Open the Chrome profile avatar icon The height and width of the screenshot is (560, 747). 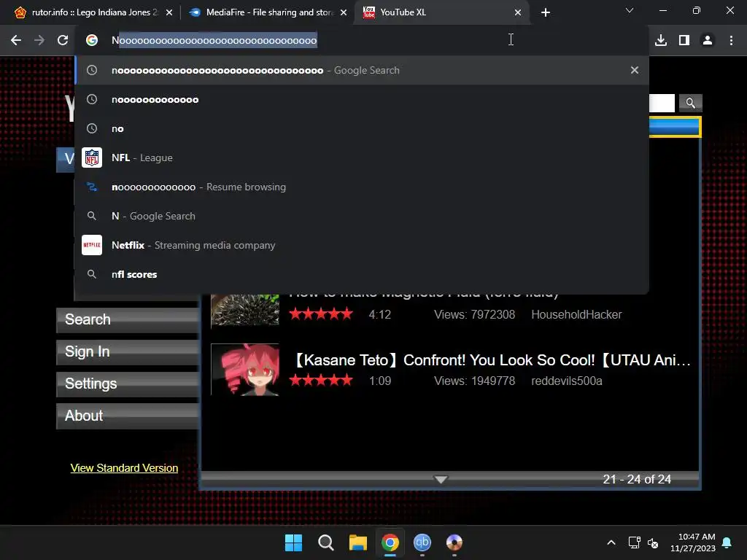(x=708, y=40)
